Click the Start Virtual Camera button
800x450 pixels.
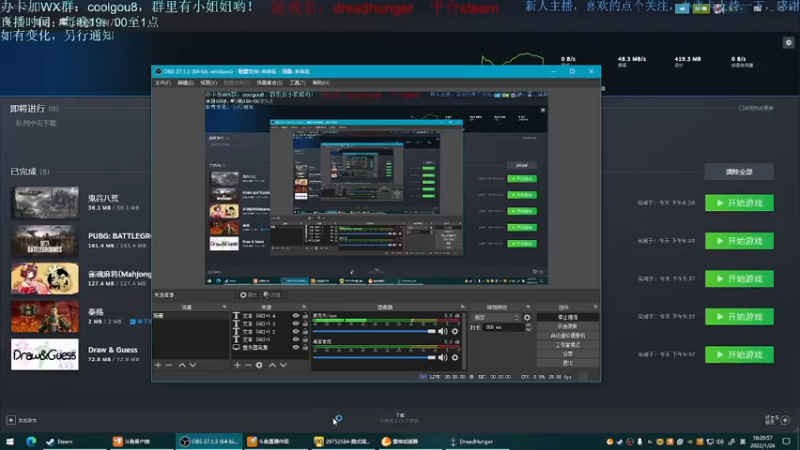567,336
